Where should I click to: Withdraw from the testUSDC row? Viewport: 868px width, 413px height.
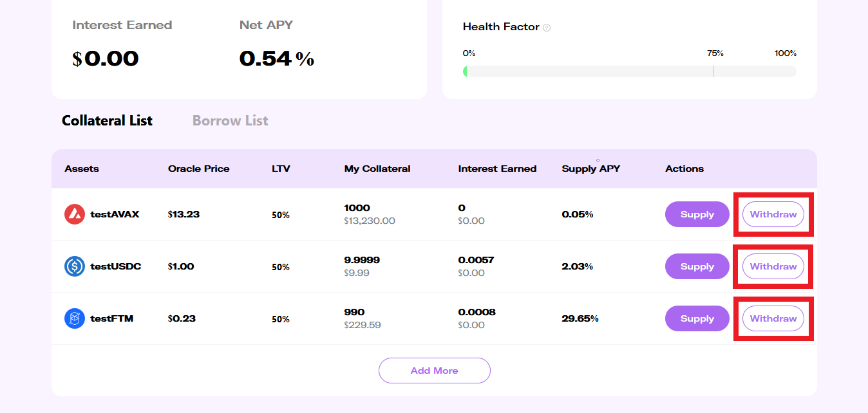point(773,266)
